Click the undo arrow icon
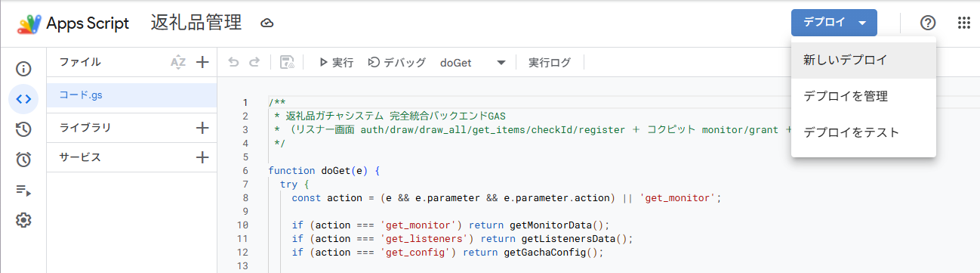The height and width of the screenshot is (273, 980). pyautogui.click(x=233, y=63)
